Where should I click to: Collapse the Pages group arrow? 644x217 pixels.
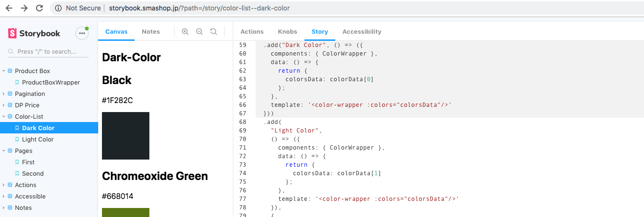(4, 151)
